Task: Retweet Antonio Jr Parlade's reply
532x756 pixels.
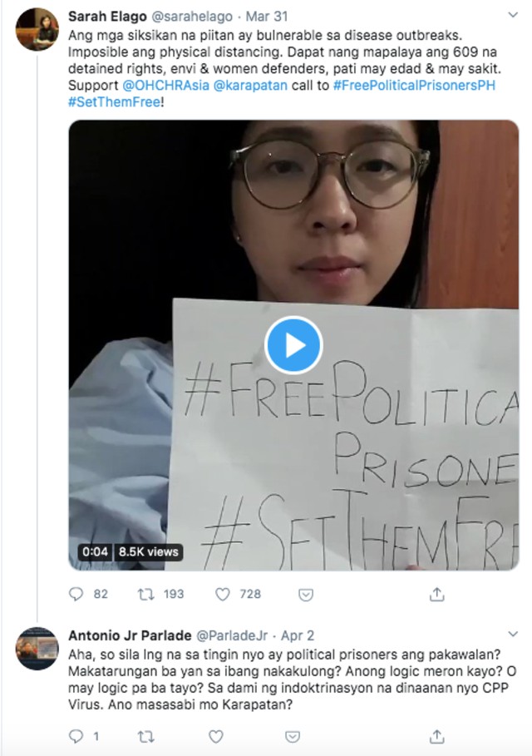Action: (146, 736)
